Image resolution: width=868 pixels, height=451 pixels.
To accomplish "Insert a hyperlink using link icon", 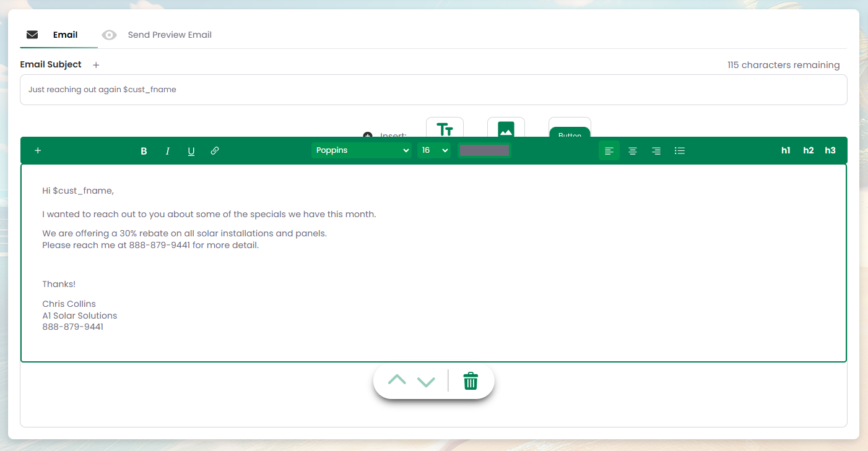I will [215, 151].
